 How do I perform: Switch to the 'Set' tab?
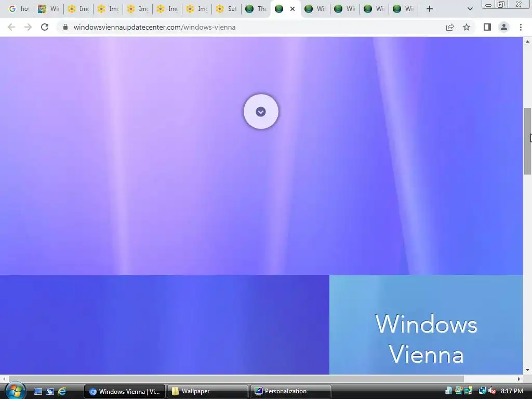click(x=227, y=9)
